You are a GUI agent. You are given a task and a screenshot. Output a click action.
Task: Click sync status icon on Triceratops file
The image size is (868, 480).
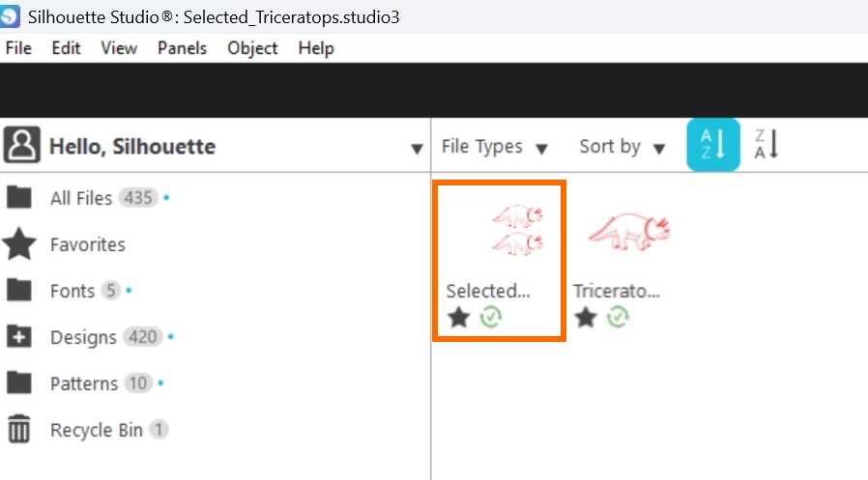618,317
